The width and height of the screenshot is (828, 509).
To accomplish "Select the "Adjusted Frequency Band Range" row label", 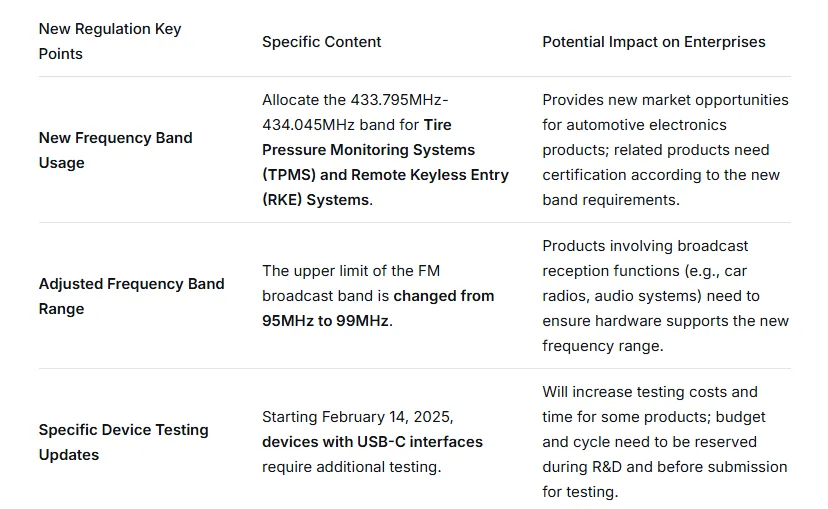I will click(x=131, y=296).
